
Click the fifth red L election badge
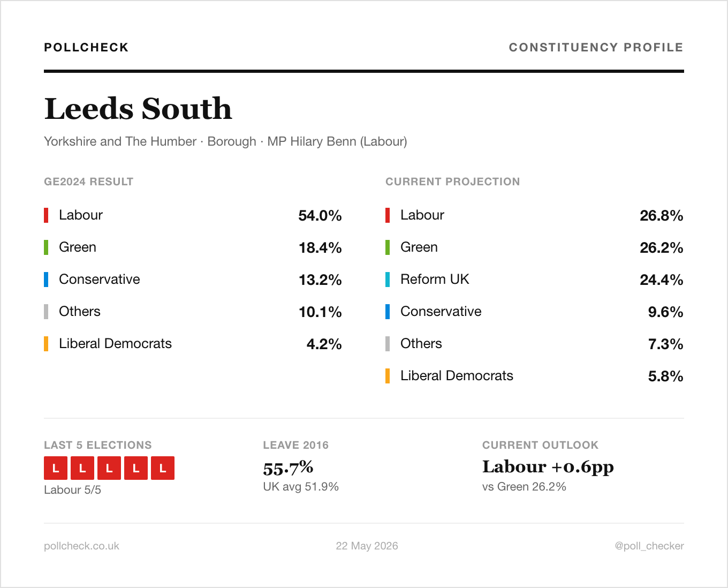[x=163, y=468]
